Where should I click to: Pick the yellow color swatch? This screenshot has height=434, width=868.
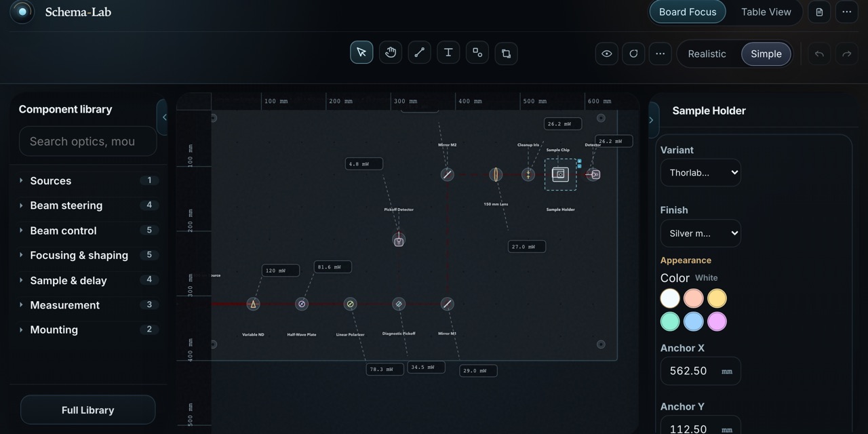click(717, 298)
